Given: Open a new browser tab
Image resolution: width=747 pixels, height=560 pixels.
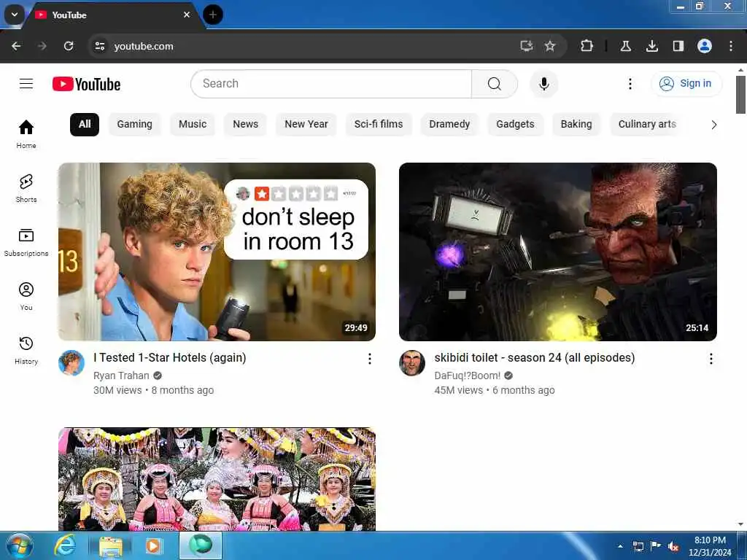Looking at the screenshot, I should (x=213, y=15).
